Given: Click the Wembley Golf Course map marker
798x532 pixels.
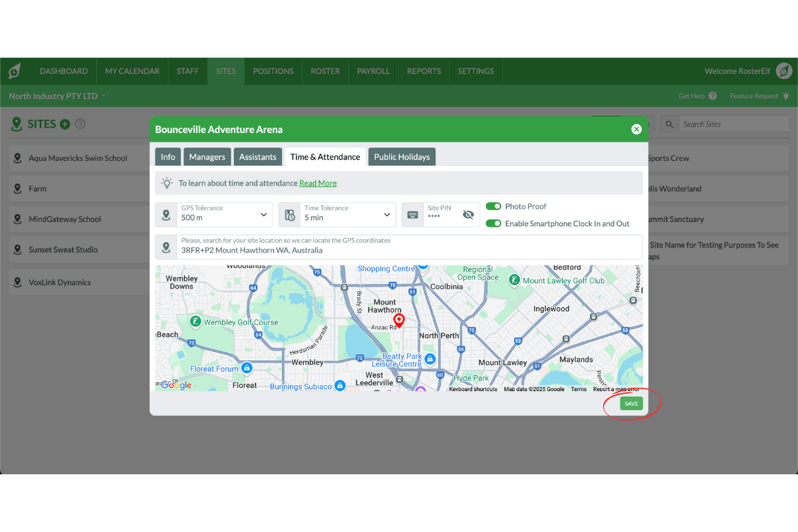Looking at the screenshot, I should pos(195,323).
